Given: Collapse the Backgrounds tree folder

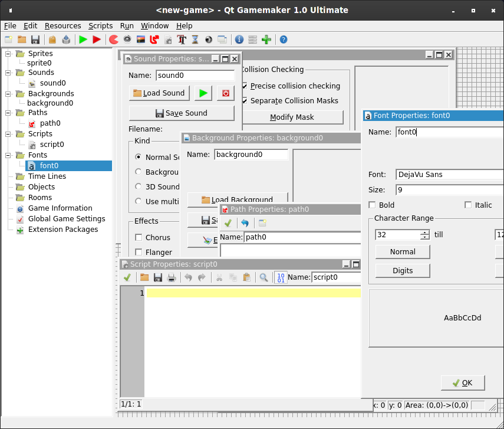Looking at the screenshot, I should coord(8,94).
